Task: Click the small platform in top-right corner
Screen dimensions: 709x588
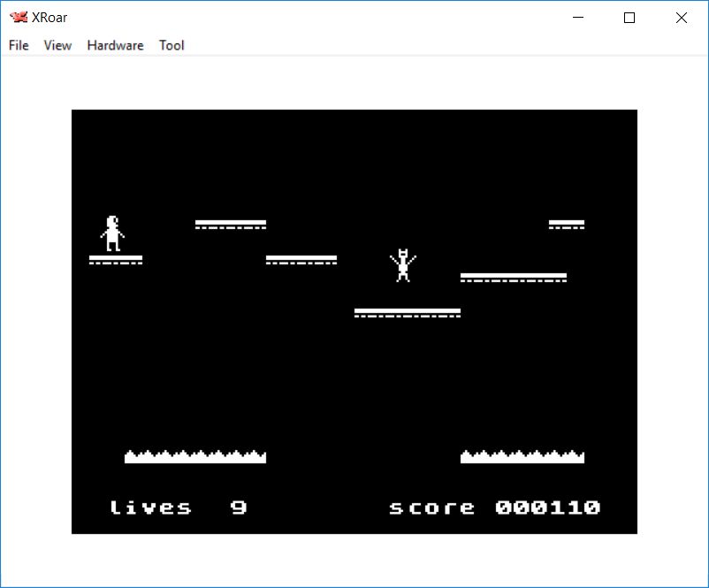Action: tap(566, 225)
